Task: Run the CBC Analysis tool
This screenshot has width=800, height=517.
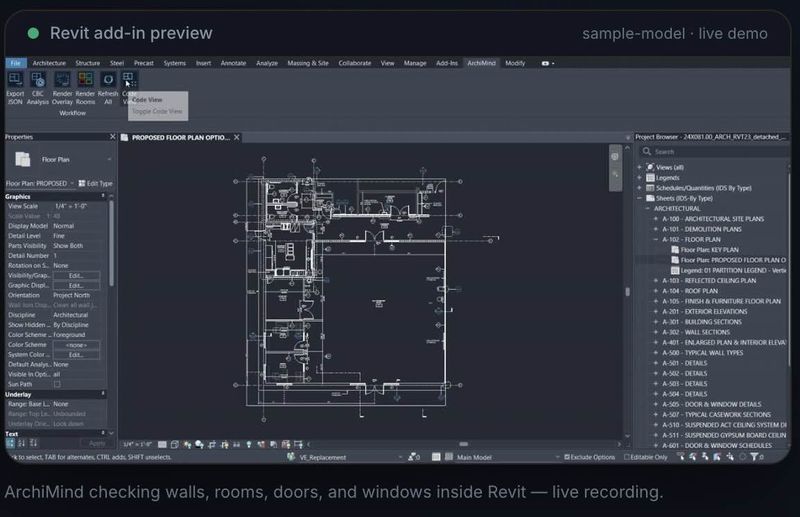Action: pos(38,80)
